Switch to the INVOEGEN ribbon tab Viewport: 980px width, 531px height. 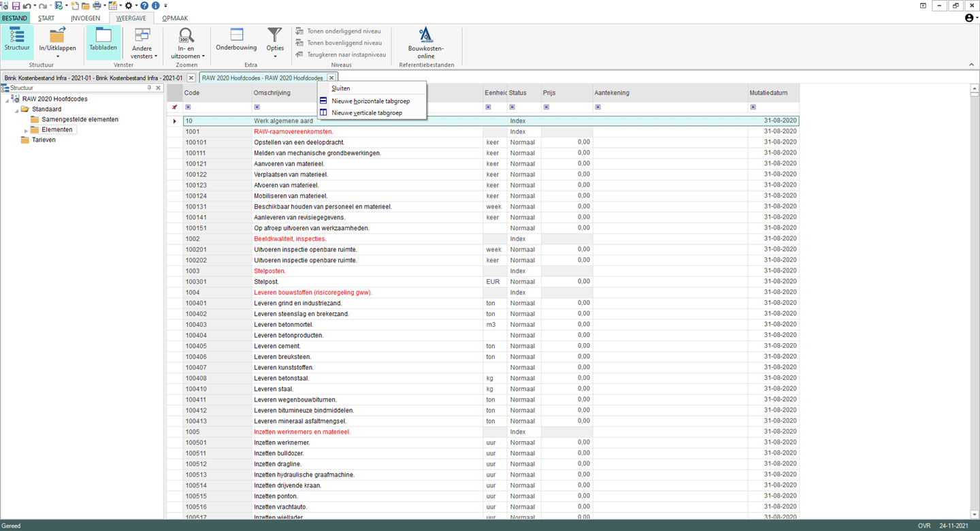coord(86,18)
